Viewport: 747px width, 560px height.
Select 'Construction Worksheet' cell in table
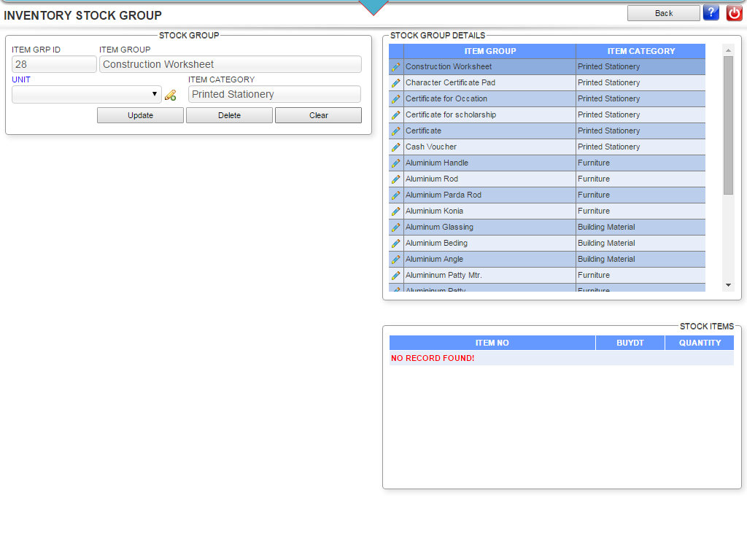click(x=489, y=66)
